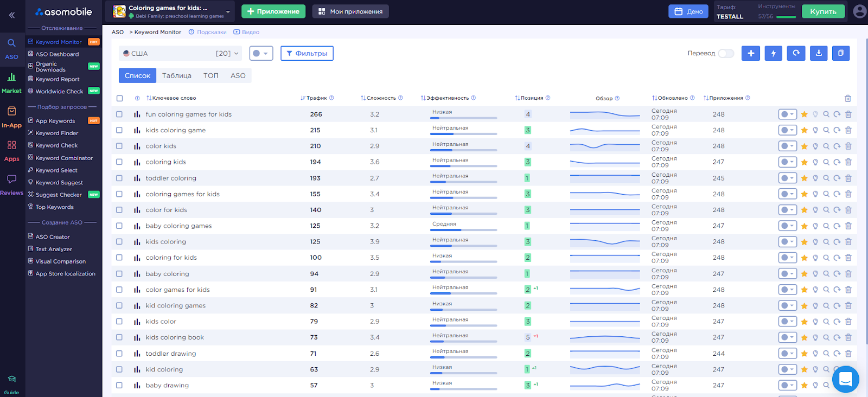Viewport: 868px width, 397px height.
Task: Delete the 'kids coloring' keyword row
Action: (x=848, y=242)
